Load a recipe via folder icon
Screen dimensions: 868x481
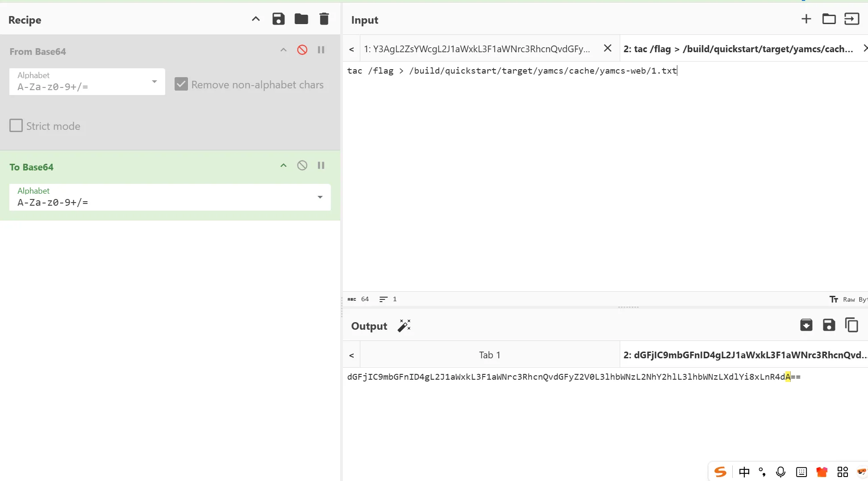[301, 19]
